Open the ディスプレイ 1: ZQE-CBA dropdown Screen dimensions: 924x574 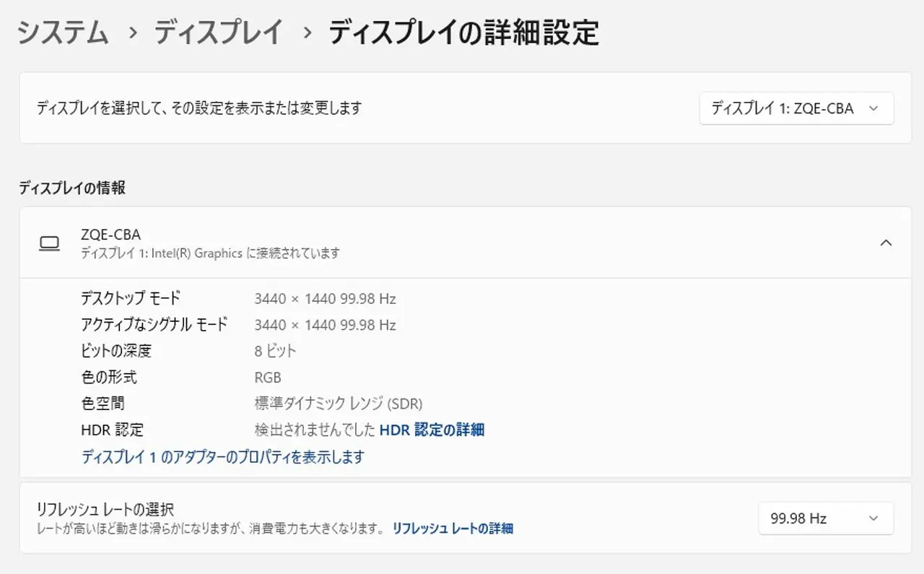(796, 108)
